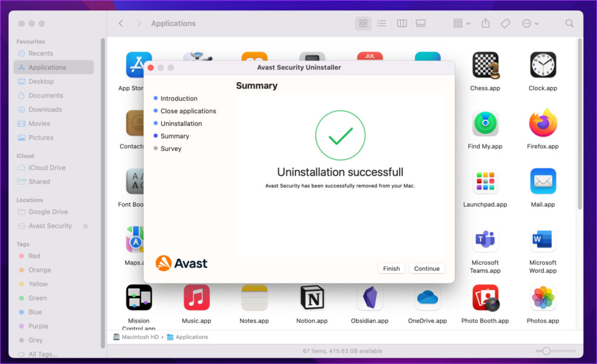The image size is (597, 364).
Task: Click the Introduction step label
Action: pos(179,98)
